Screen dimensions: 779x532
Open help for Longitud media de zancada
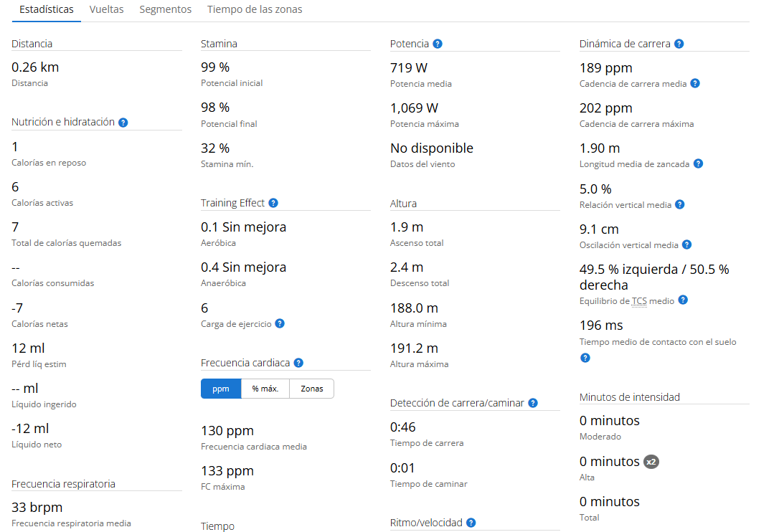(698, 164)
